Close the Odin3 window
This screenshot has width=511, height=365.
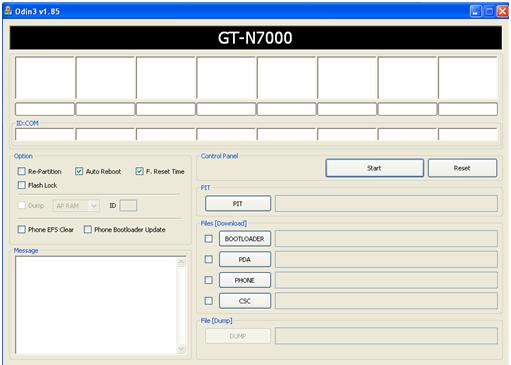click(x=502, y=11)
